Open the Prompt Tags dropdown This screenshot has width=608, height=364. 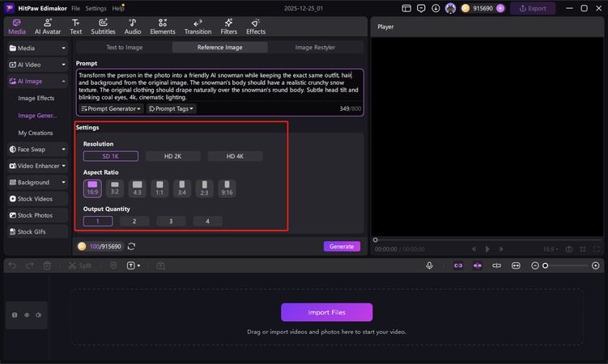[171, 108]
